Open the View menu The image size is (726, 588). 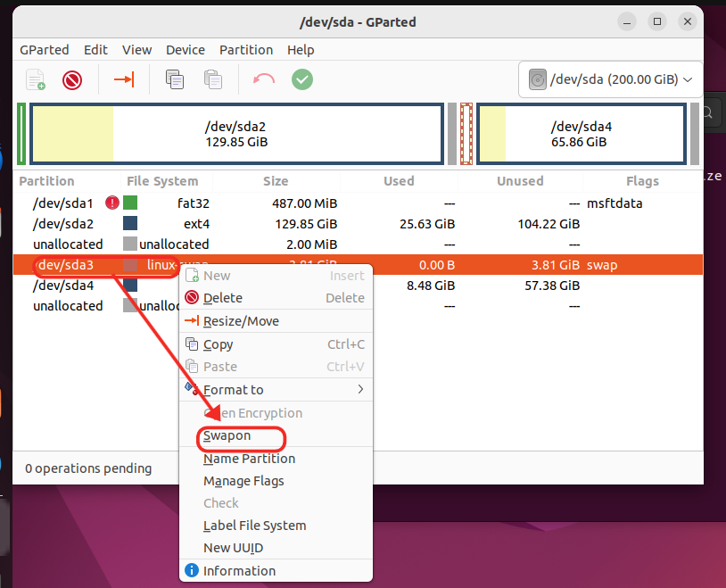(137, 50)
